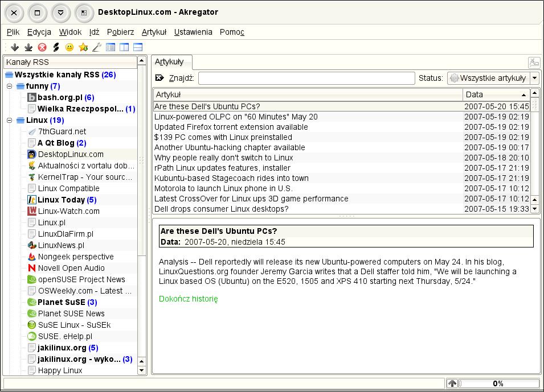Open the Status filter dropdown arrow
This screenshot has width=544, height=392.
[x=535, y=78]
